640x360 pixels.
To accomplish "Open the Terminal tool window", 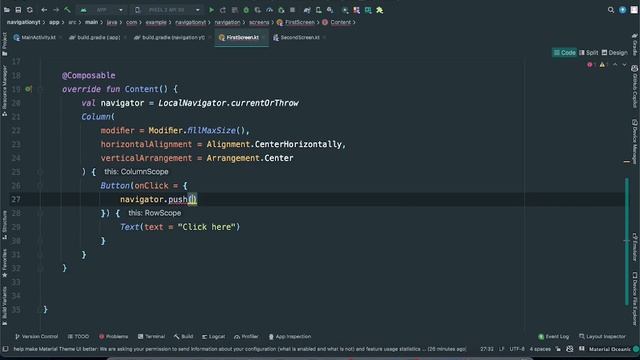I will tap(151, 337).
